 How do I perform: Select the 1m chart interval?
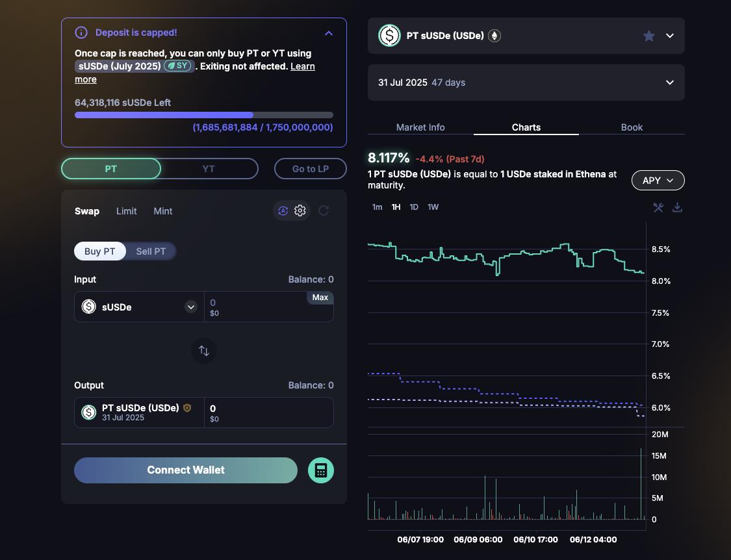pos(377,207)
